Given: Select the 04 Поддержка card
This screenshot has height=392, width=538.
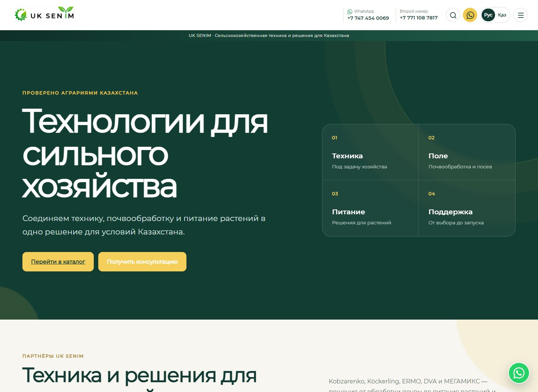Looking at the screenshot, I should (x=467, y=208).
